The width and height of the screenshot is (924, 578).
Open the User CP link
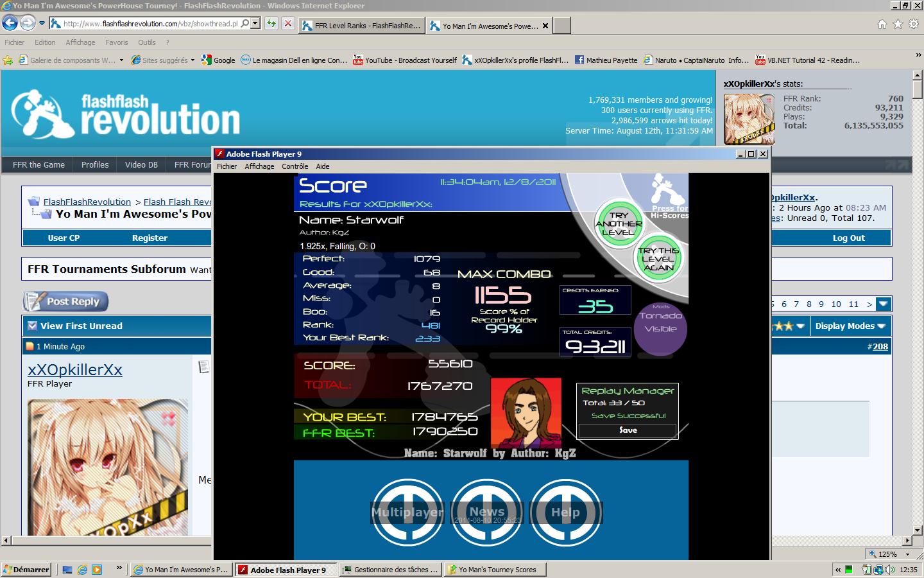click(x=64, y=238)
